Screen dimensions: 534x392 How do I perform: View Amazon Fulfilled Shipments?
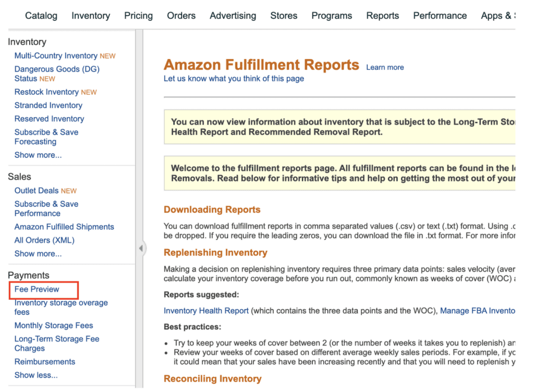point(64,227)
